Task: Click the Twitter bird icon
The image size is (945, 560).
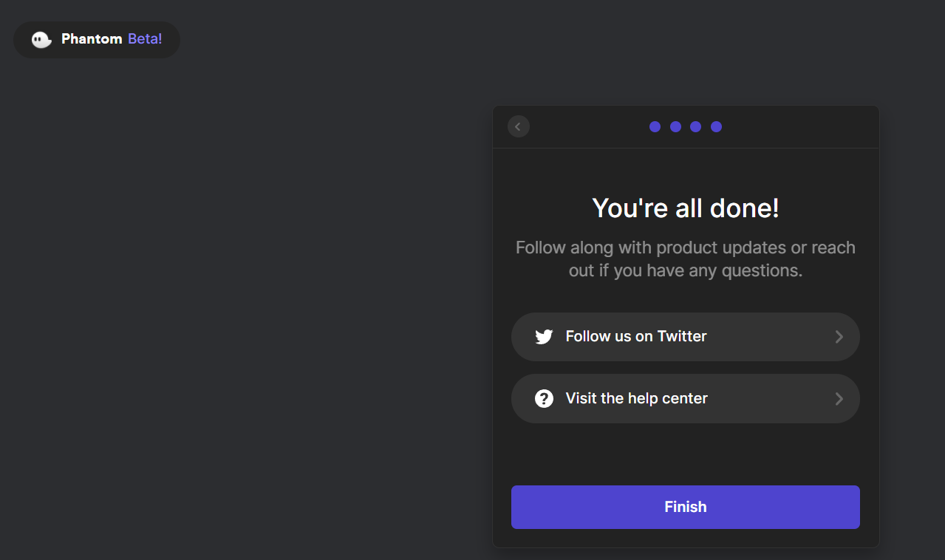Action: click(544, 337)
